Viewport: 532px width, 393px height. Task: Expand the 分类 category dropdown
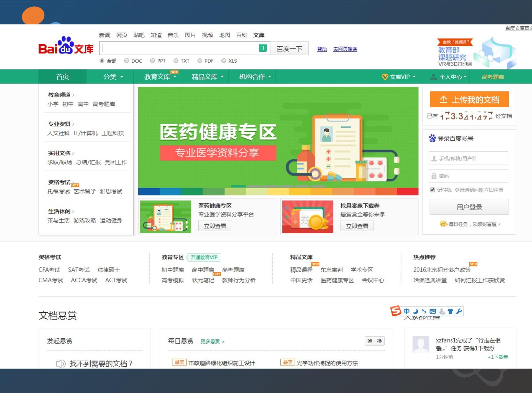tap(113, 77)
